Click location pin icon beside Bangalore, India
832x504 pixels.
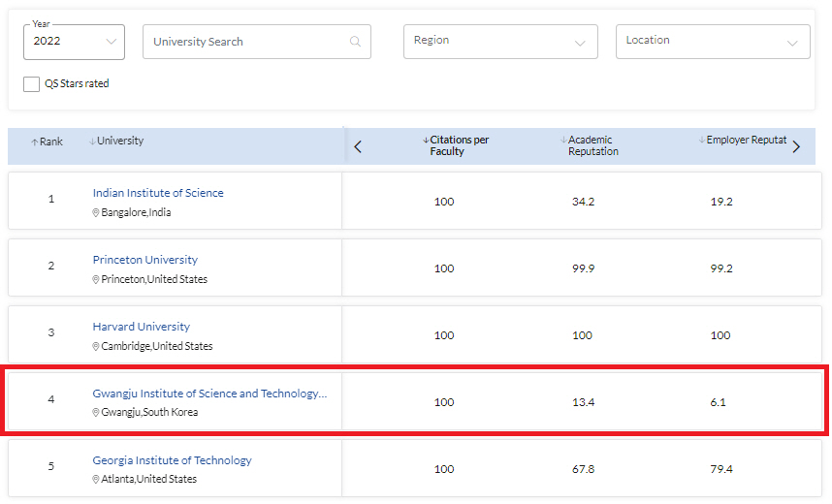(96, 213)
